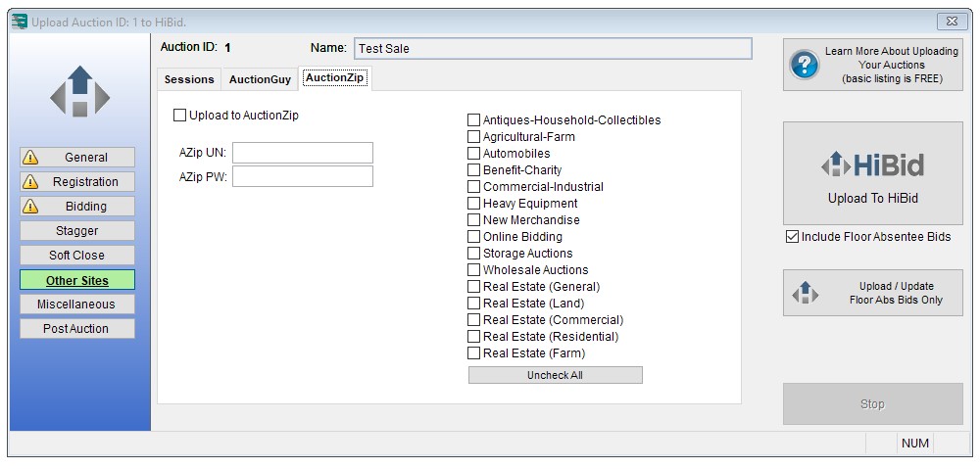Click the Uncheck All button
Image resolution: width=980 pixels, height=469 pixels.
[x=555, y=375]
